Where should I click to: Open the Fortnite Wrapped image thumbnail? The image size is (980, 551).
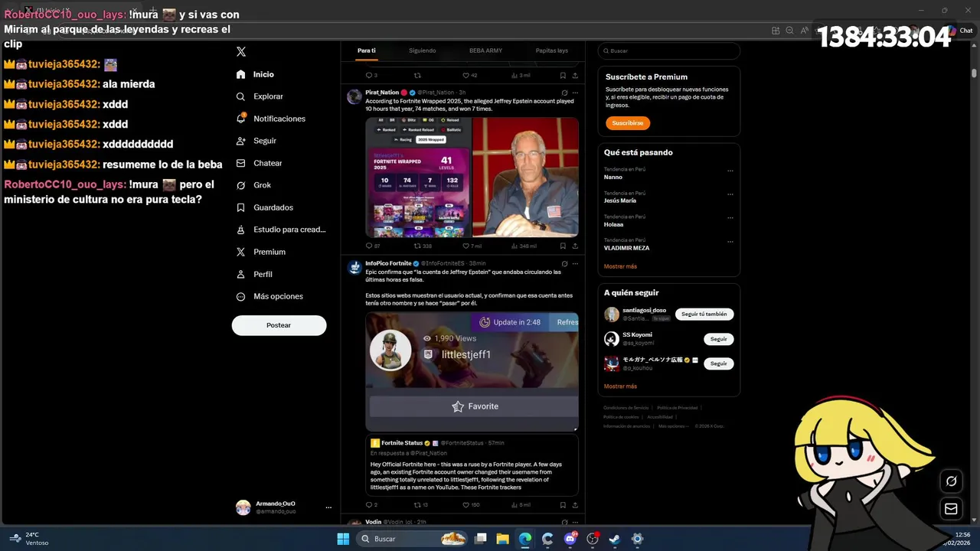click(418, 177)
